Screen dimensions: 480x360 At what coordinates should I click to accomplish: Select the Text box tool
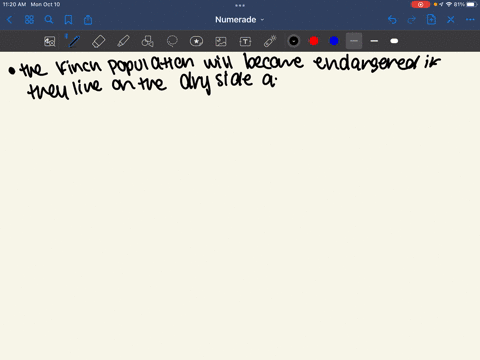click(x=245, y=41)
